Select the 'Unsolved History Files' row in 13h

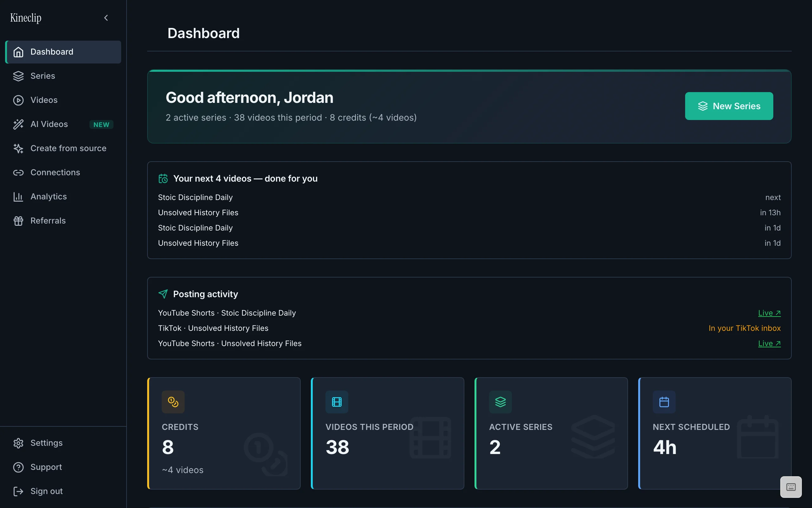click(469, 213)
